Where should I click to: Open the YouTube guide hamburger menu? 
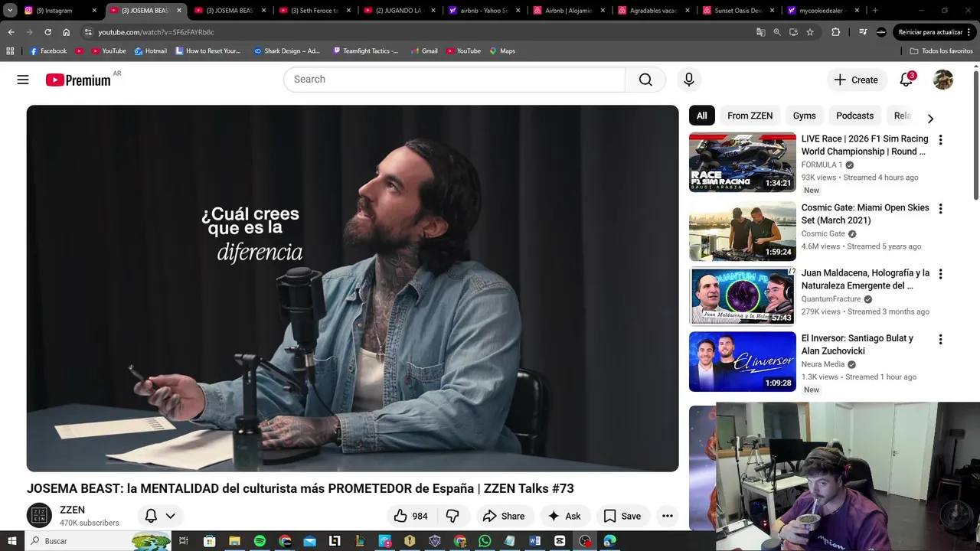23,80
